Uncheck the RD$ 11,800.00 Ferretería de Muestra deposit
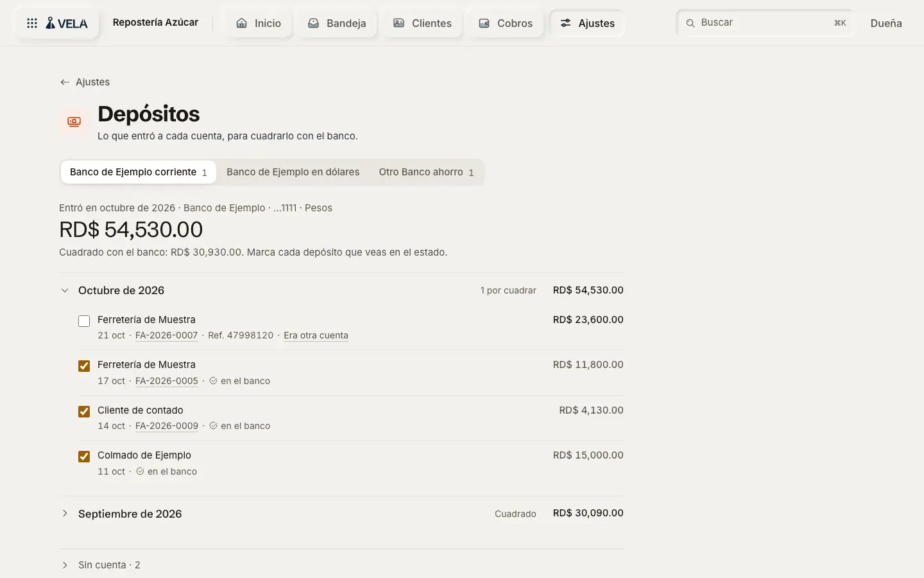Screen dimensions: 924x578 pyautogui.click(x=84, y=366)
